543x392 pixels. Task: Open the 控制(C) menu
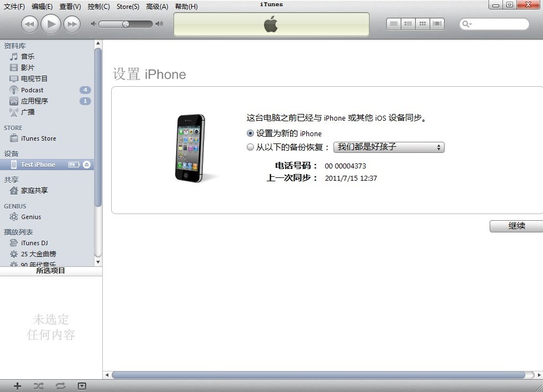click(x=99, y=7)
